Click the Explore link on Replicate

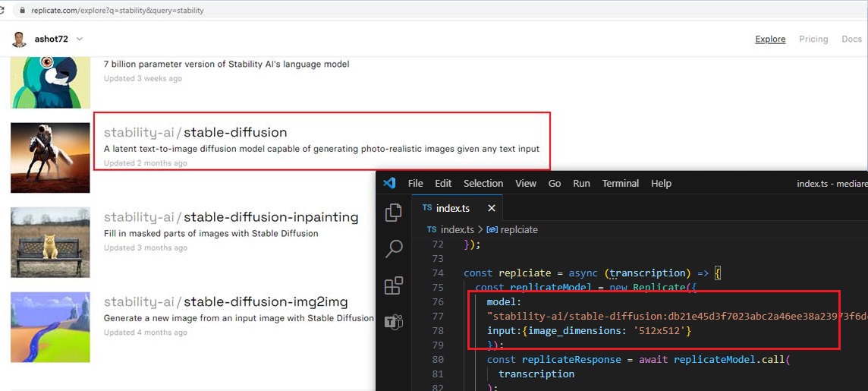pyautogui.click(x=770, y=39)
